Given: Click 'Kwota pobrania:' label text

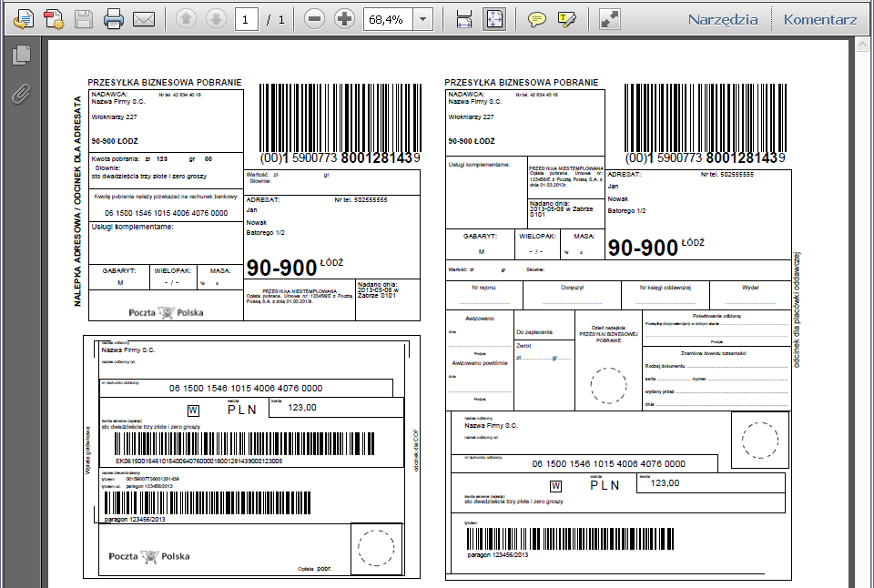Looking at the screenshot, I should [115, 159].
